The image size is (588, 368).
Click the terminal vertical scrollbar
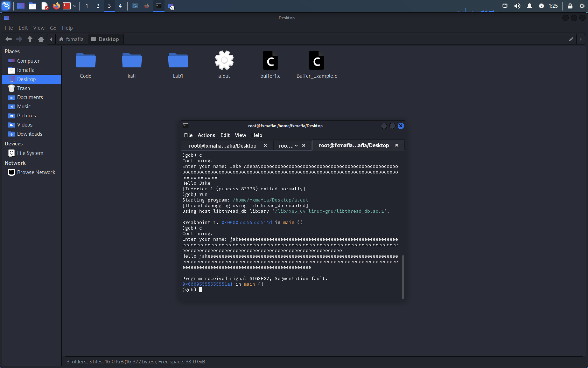point(403,277)
